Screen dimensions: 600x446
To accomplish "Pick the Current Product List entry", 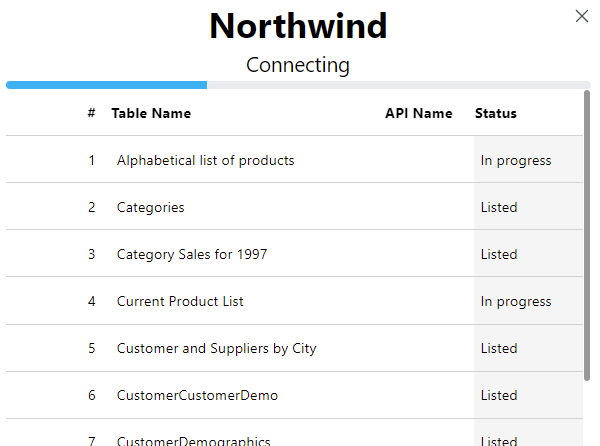I will pyautogui.click(x=180, y=301).
